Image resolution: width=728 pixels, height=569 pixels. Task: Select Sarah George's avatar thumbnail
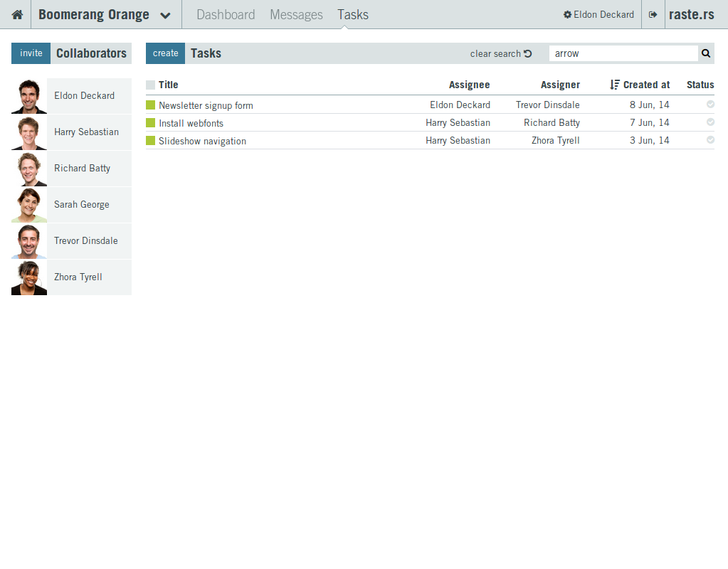(x=29, y=205)
